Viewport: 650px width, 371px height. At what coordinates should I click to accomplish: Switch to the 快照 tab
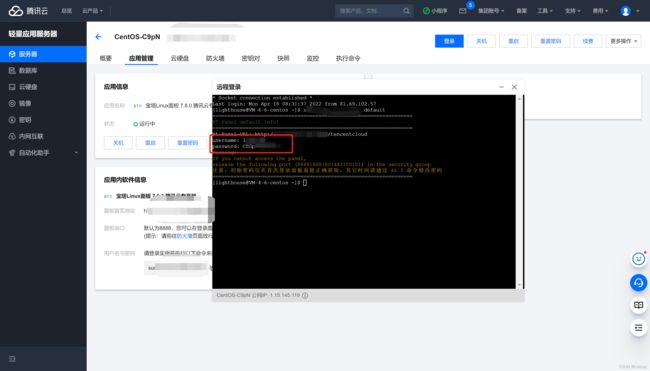pos(283,58)
